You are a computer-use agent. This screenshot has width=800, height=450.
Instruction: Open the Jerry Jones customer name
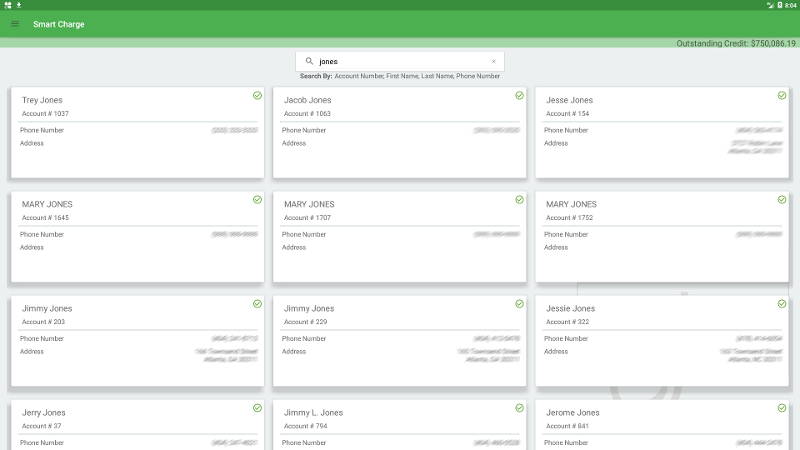(x=44, y=413)
